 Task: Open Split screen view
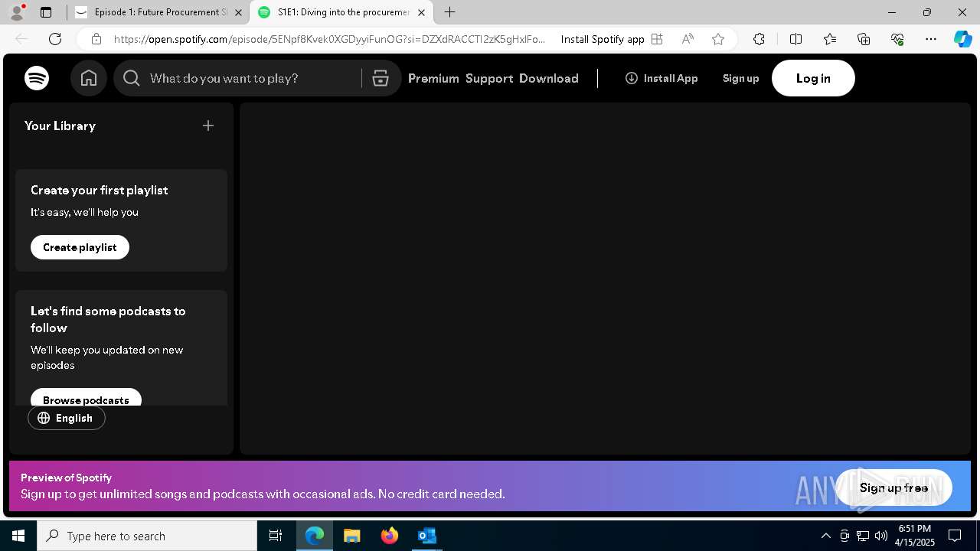[x=795, y=39]
